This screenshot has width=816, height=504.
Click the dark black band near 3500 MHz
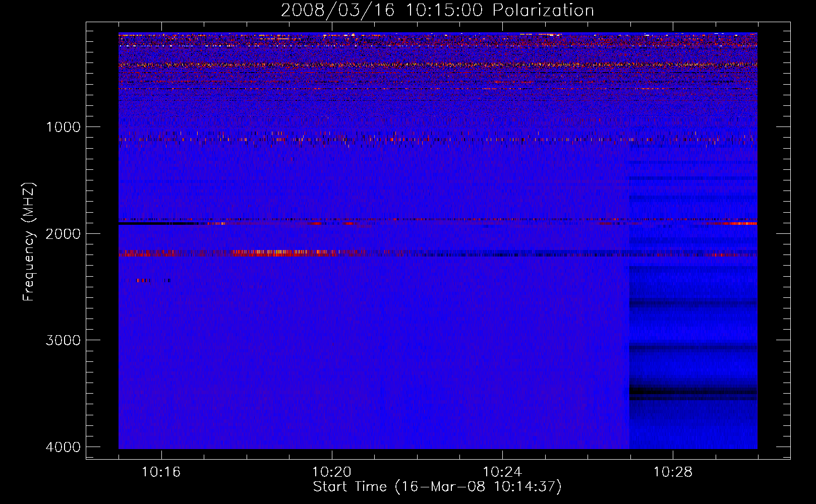click(693, 392)
